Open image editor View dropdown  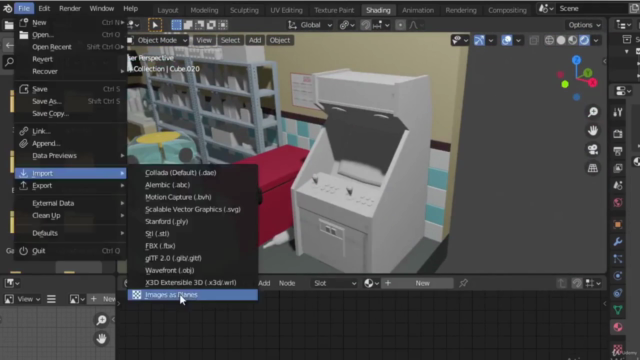click(28, 299)
